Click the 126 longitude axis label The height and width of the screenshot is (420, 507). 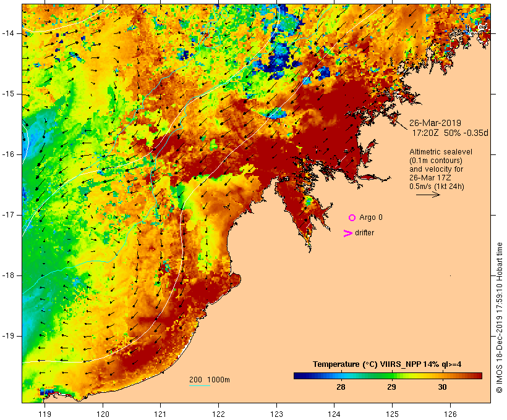pyautogui.click(x=450, y=414)
